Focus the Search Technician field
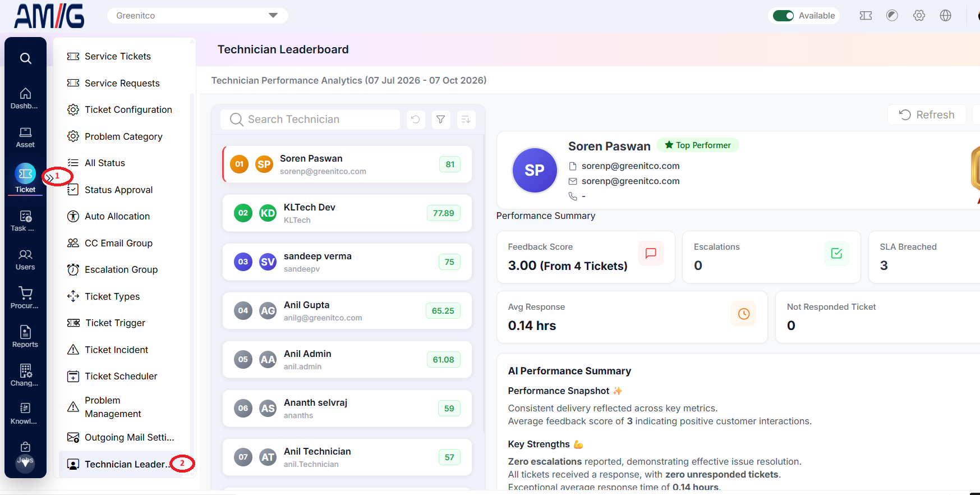980x495 pixels. [x=310, y=120]
